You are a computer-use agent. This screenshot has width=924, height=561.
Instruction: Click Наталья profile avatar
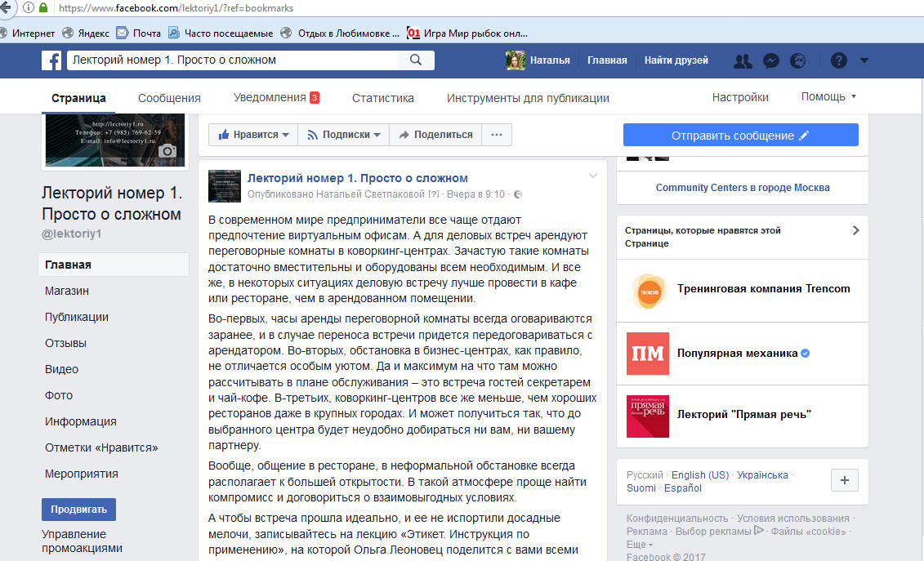(x=516, y=60)
